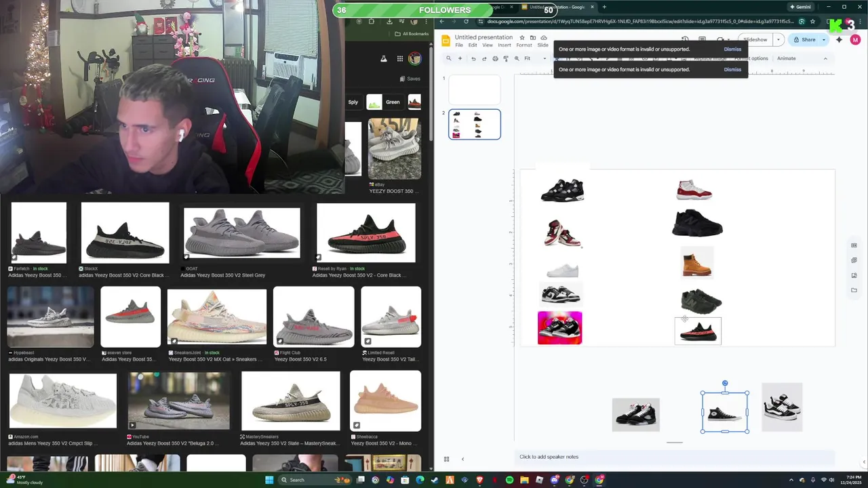Select the Sply filter chip
Image resolution: width=868 pixels, height=488 pixels.
[353, 102]
